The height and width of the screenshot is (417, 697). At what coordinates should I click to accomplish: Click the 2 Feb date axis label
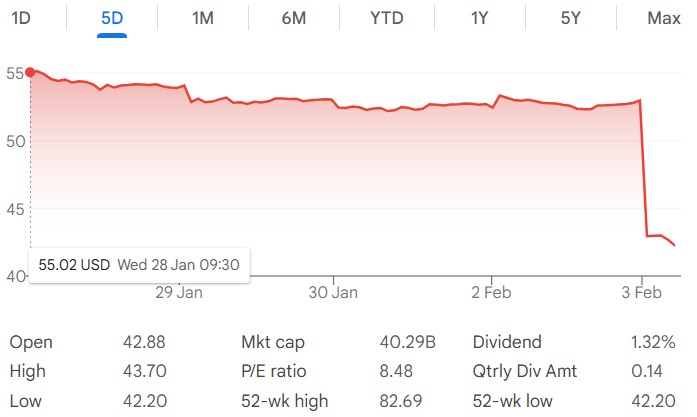(489, 292)
